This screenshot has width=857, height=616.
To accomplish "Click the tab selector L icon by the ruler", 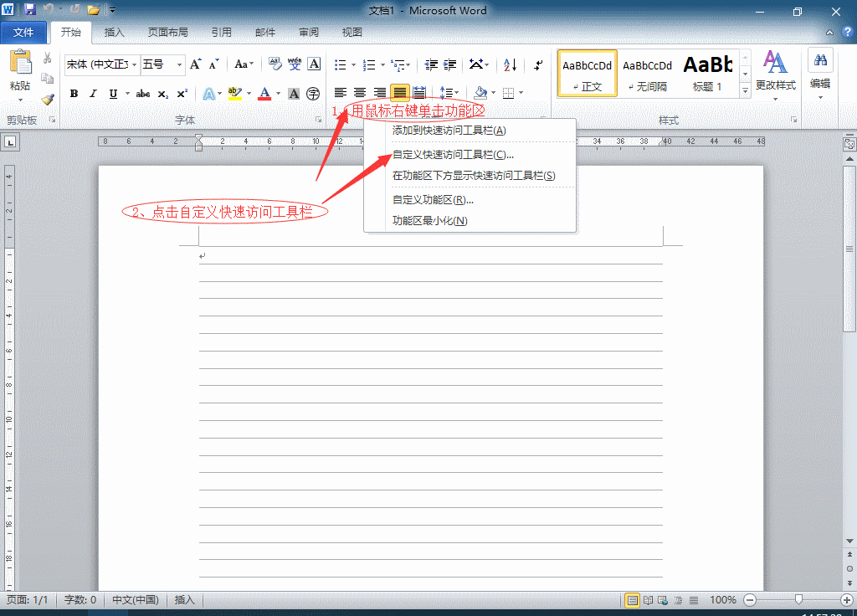I will click(x=10, y=142).
